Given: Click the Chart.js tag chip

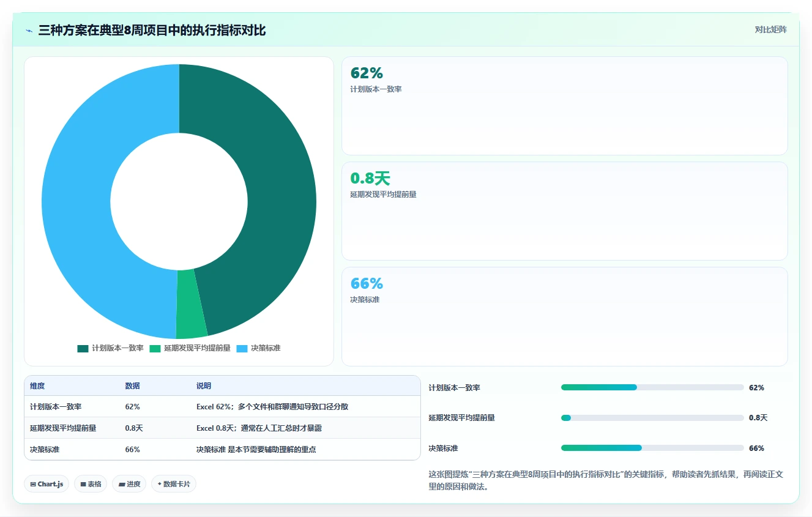Looking at the screenshot, I should point(47,484).
